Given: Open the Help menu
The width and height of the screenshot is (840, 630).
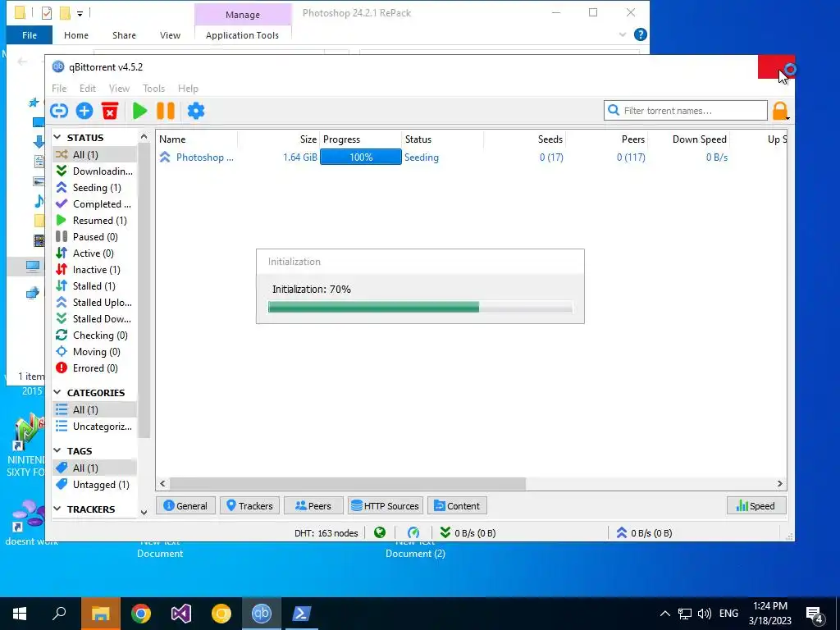Looking at the screenshot, I should point(188,89).
